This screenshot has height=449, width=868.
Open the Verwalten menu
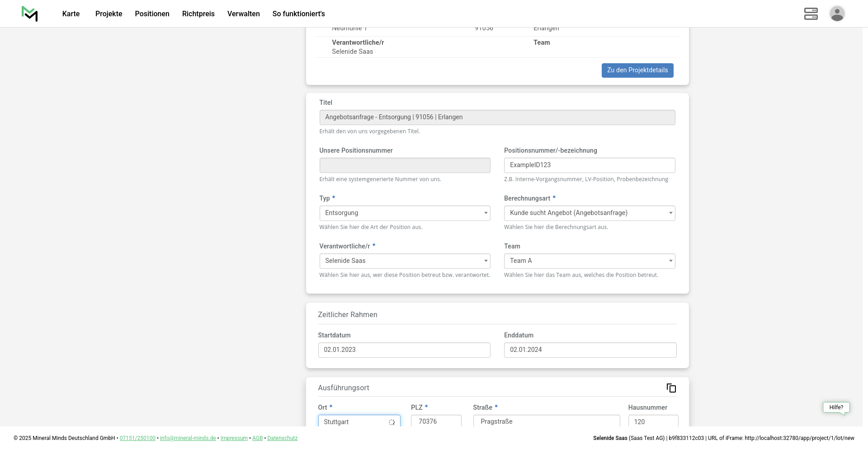[243, 14]
